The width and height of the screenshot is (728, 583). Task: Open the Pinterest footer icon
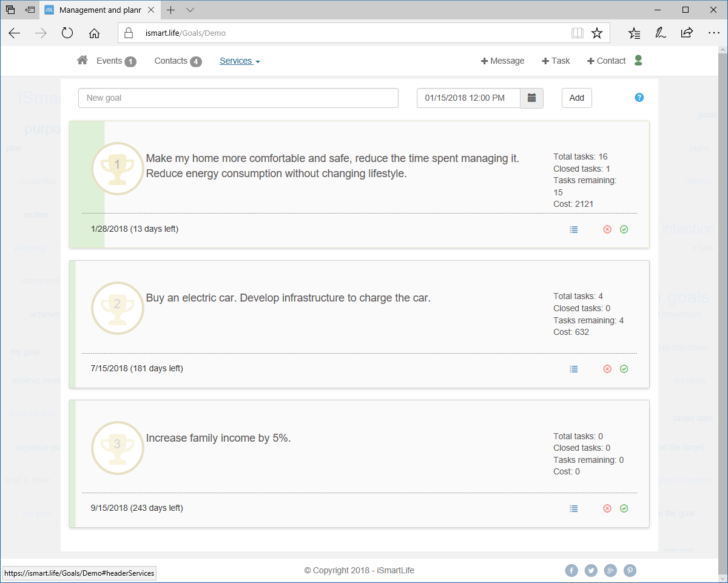tap(630, 570)
